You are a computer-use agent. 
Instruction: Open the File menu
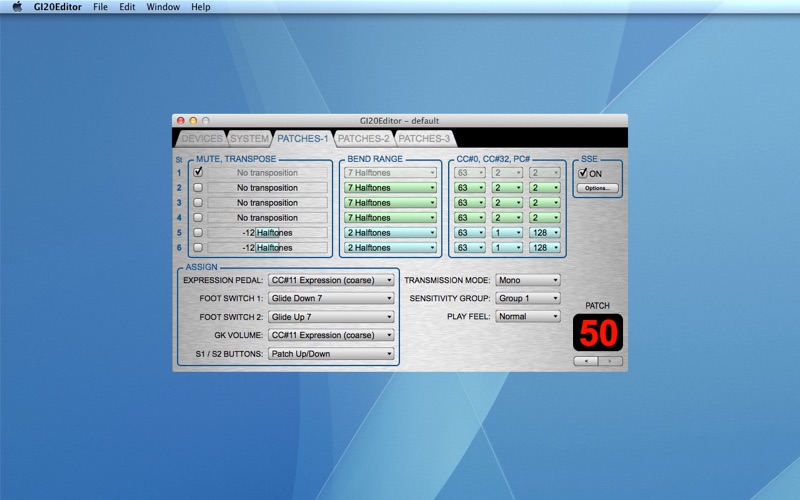click(x=100, y=7)
